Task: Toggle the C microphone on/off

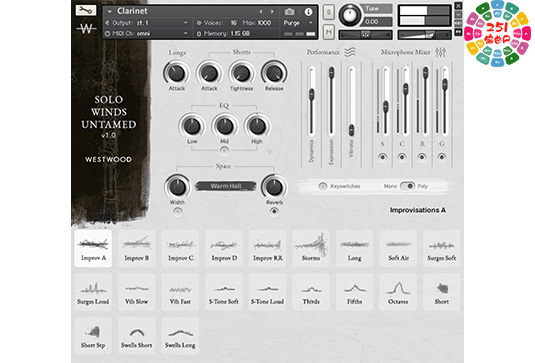Action: [402, 157]
